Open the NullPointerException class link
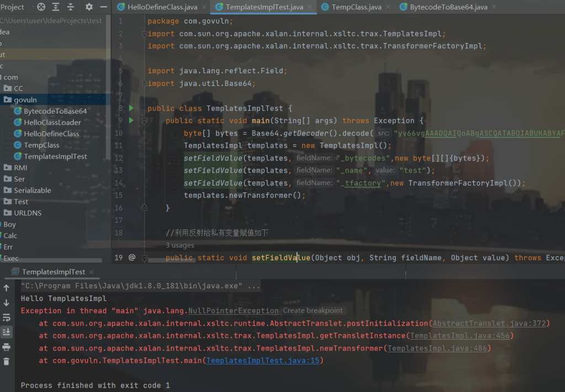 [x=233, y=310]
